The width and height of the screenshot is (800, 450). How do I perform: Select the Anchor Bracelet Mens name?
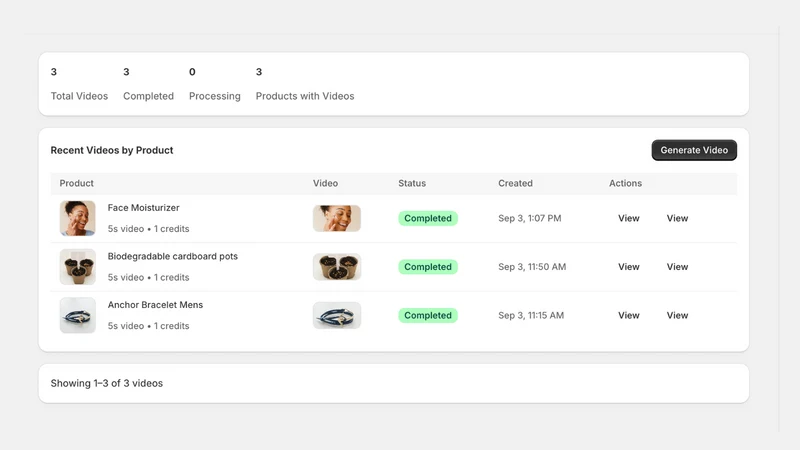pyautogui.click(x=155, y=305)
